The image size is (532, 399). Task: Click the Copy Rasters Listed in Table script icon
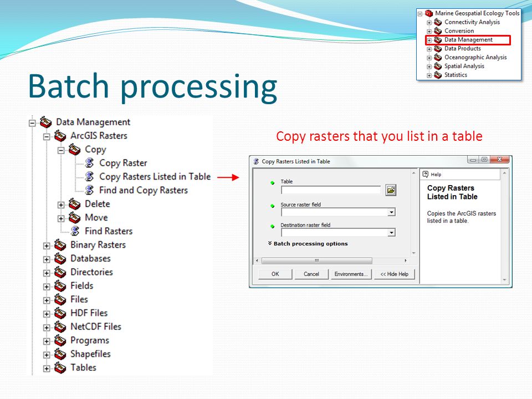90,176
